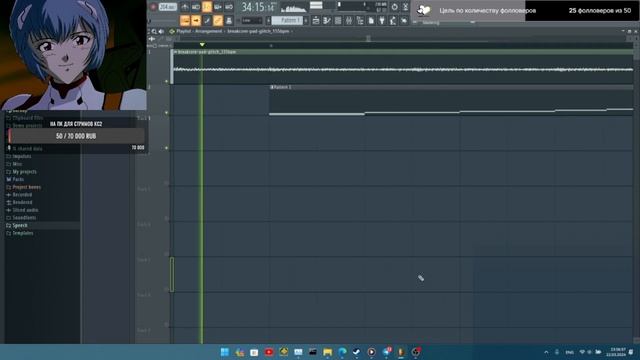This screenshot has width=640, height=360.
Task: Select the breakcore-pad-glitch audio clip header
Action: 403,52
